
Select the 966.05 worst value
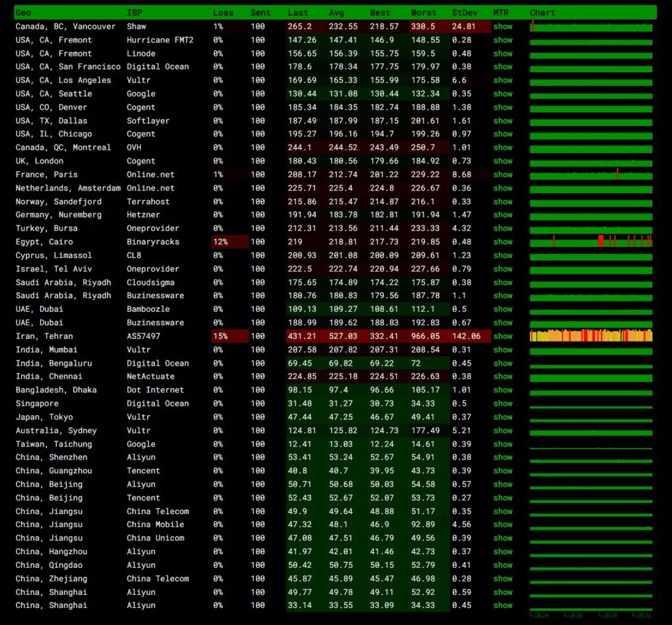pos(425,337)
